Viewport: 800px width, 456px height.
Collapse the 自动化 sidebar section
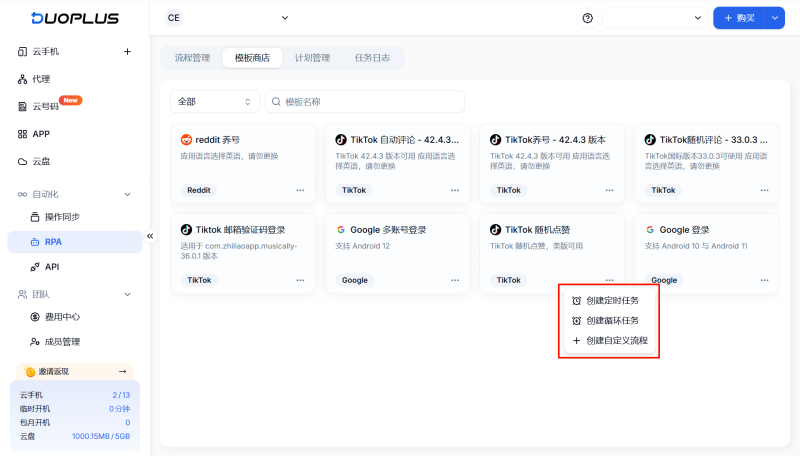click(x=127, y=194)
